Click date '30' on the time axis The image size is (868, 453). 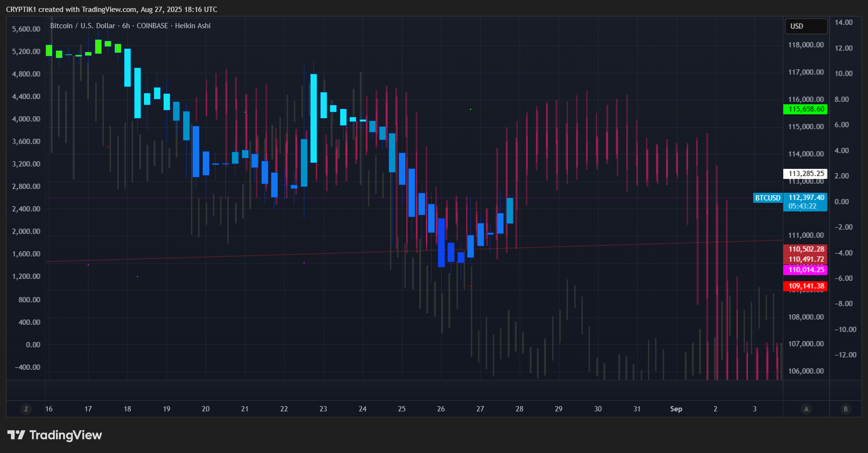(x=598, y=409)
